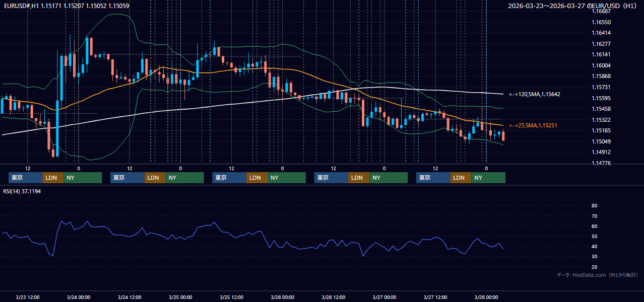Screen dimensions: 644x302
Task: Click the 3/26 00:00 time axis label
Action: click(282, 297)
